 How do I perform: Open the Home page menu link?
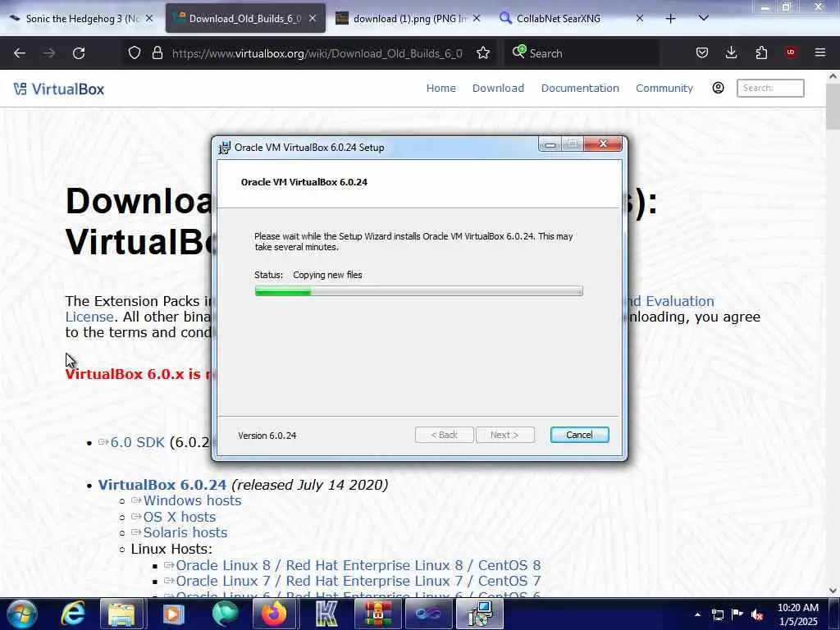pos(441,89)
